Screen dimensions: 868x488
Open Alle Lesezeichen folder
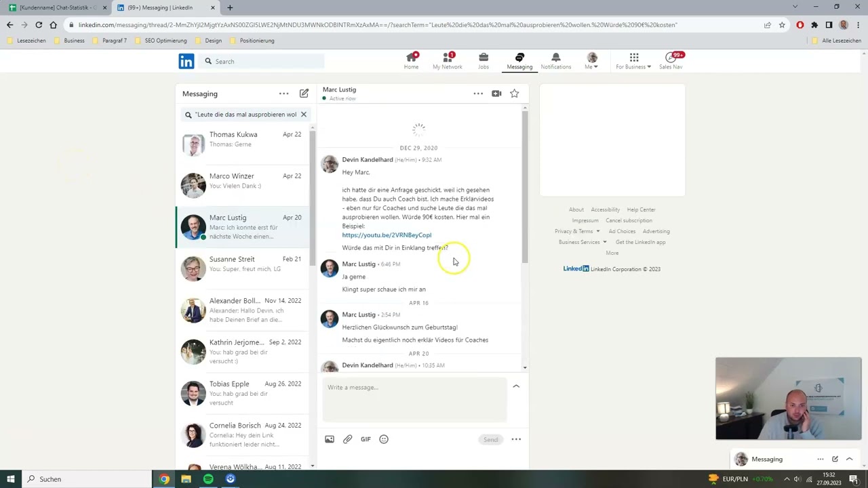836,41
